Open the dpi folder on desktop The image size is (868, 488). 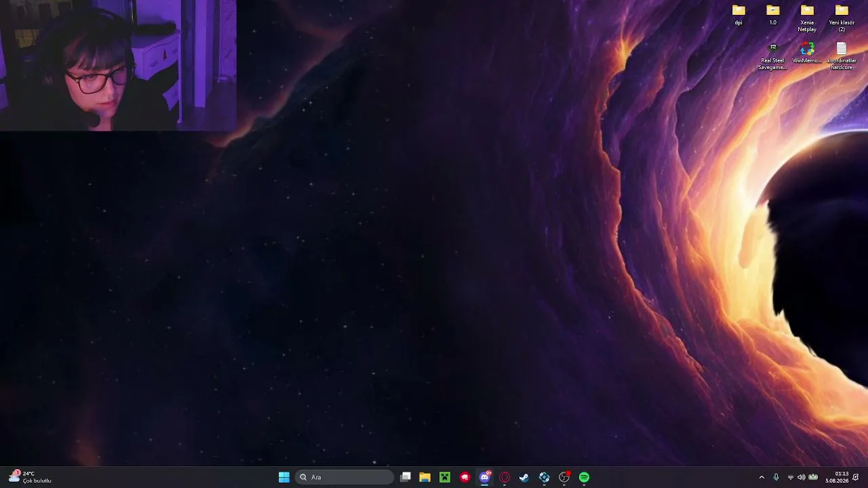(x=738, y=14)
